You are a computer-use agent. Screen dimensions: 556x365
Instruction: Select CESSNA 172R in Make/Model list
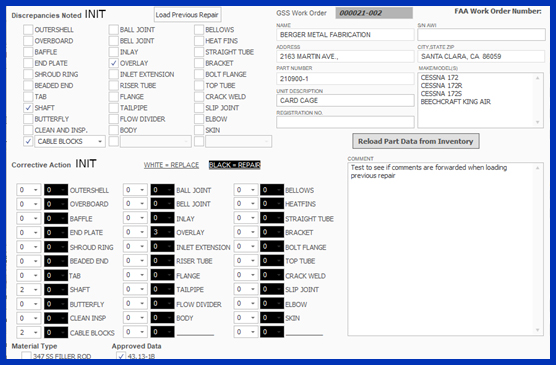441,85
